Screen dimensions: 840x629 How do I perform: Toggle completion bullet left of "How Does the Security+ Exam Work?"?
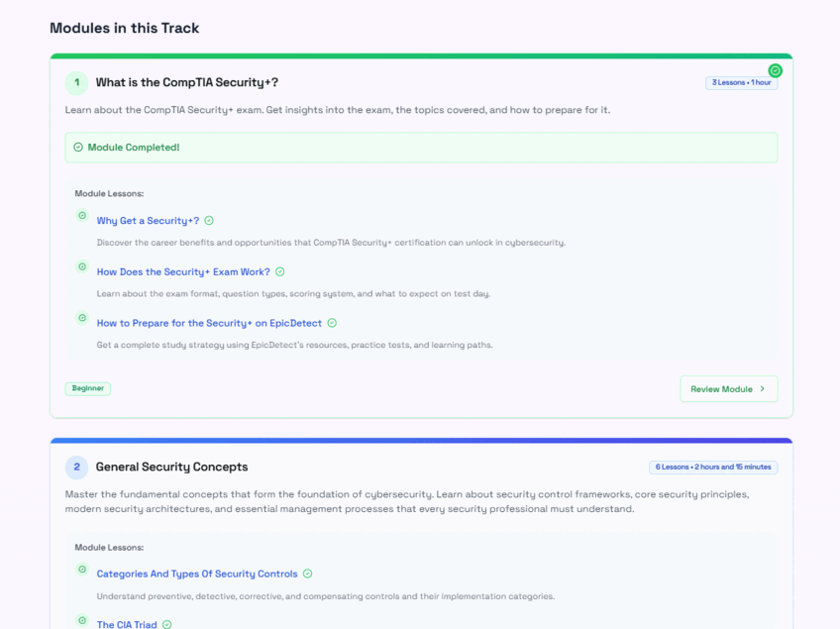tap(81, 266)
